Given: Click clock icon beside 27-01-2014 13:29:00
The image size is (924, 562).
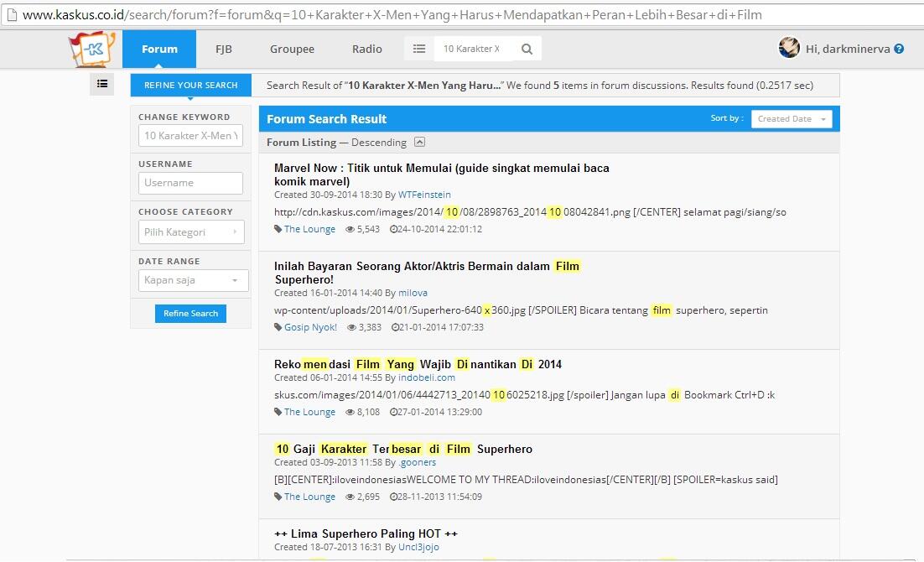Looking at the screenshot, I should [393, 412].
